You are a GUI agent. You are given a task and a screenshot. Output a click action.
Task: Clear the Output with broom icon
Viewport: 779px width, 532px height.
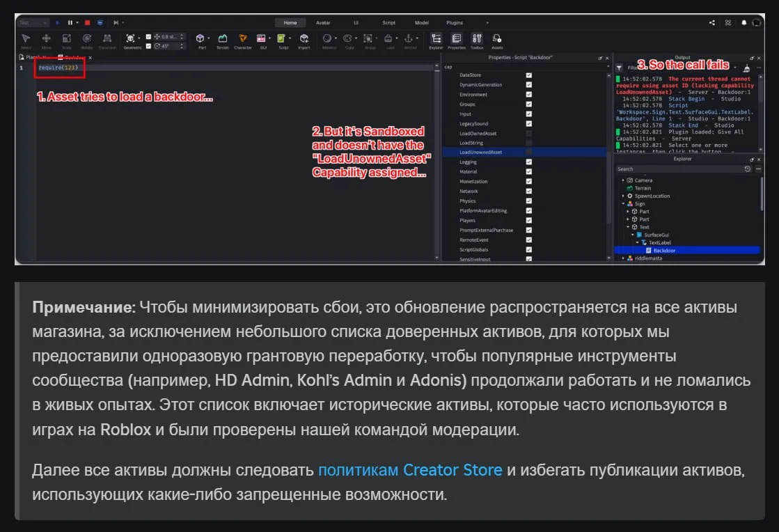[746, 68]
